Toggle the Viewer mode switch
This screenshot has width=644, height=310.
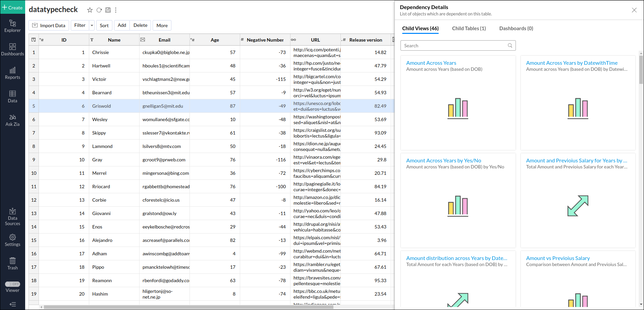pyautogui.click(x=12, y=284)
